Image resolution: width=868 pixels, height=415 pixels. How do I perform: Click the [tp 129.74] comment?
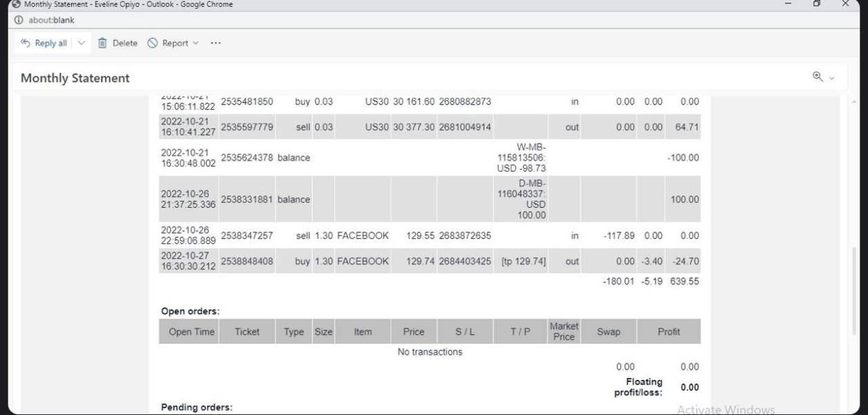pos(523,261)
